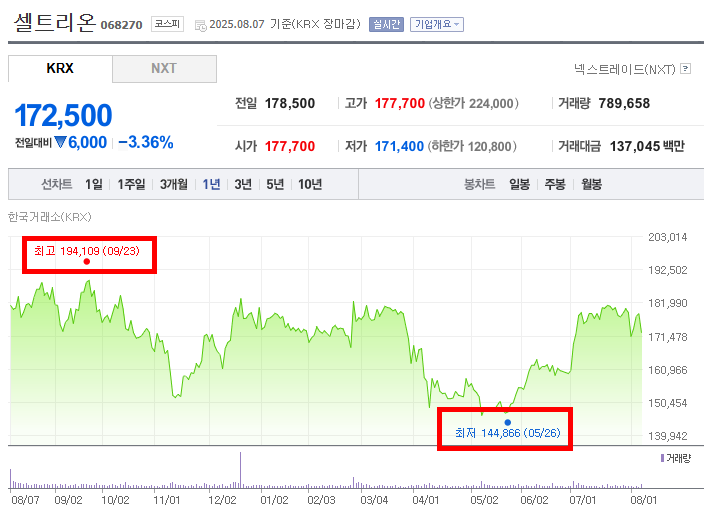Click the 상한가 224,000 text
This screenshot has height=513, width=704.
(474, 103)
